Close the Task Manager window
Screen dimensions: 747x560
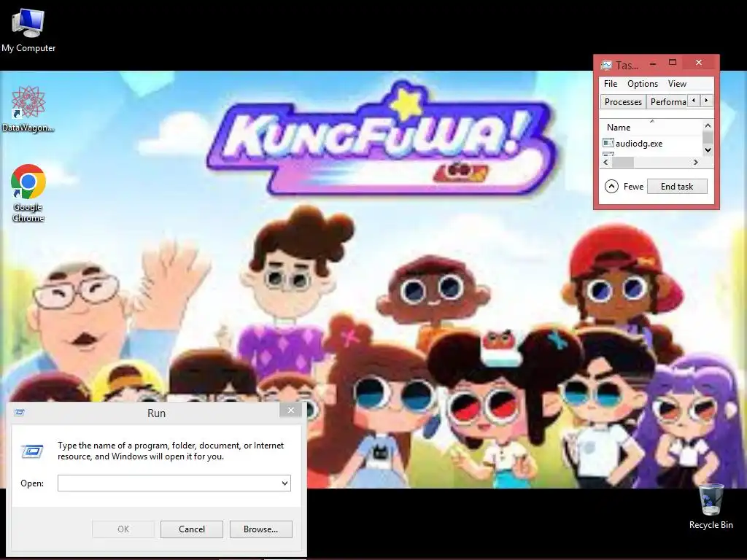pos(699,63)
